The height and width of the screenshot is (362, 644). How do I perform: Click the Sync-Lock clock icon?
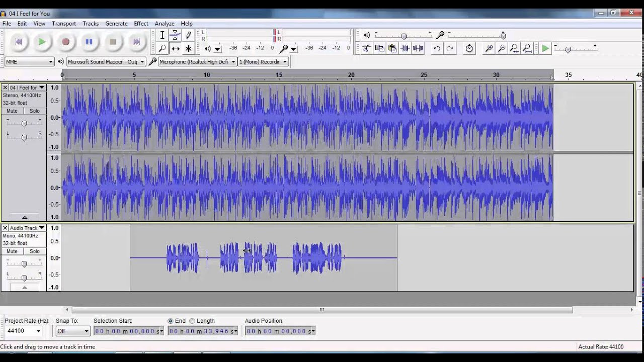tap(469, 48)
